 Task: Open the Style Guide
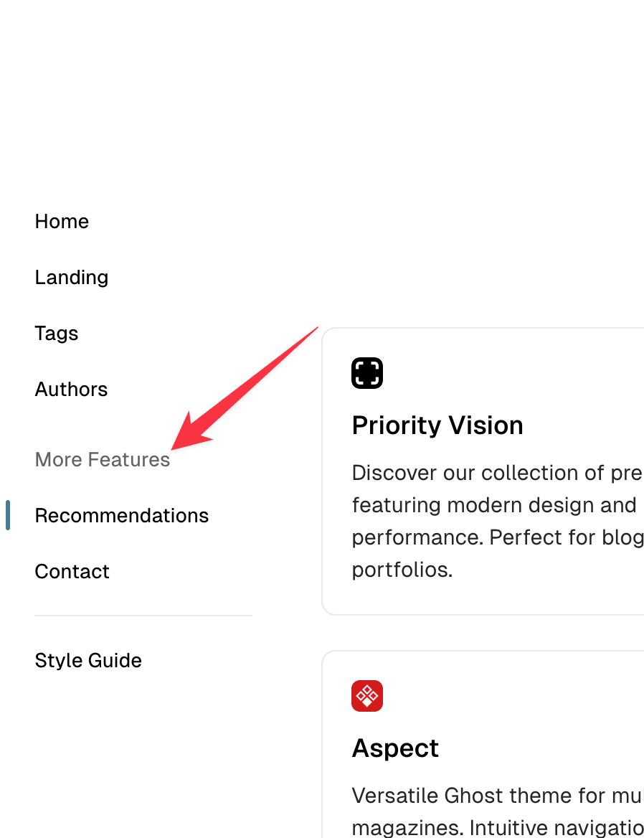pyautogui.click(x=87, y=660)
